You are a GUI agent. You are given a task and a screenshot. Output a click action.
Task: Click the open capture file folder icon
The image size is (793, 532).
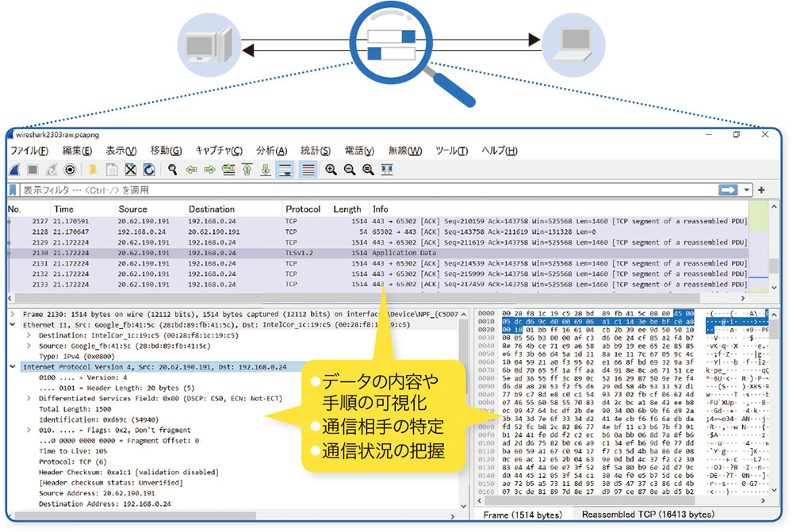click(x=93, y=170)
